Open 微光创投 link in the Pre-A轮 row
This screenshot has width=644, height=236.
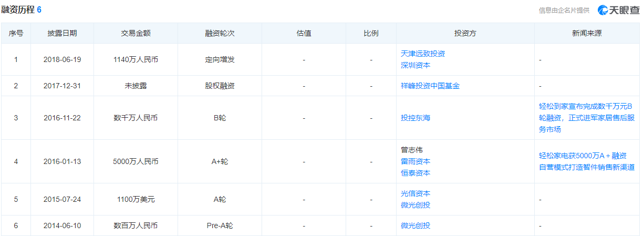[x=415, y=225]
